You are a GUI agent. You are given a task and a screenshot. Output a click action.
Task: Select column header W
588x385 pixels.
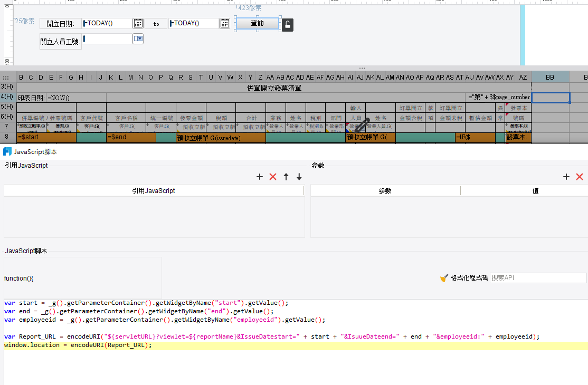tap(230, 77)
